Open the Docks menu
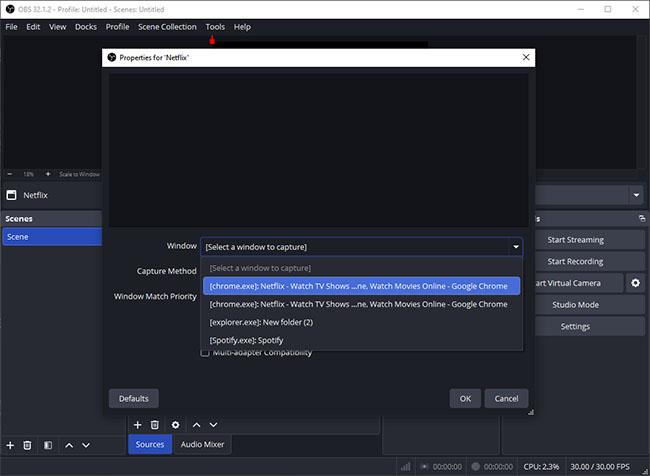Screen dimensions: 650x476 click(x=86, y=27)
